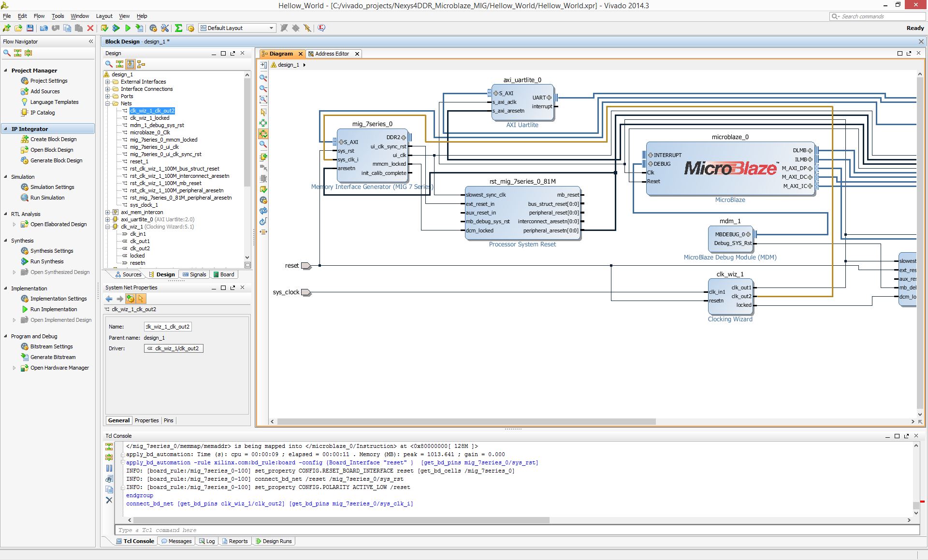The width and height of the screenshot is (928, 560).
Task: Click magnifier search icon in Design panel
Action: click(x=109, y=64)
